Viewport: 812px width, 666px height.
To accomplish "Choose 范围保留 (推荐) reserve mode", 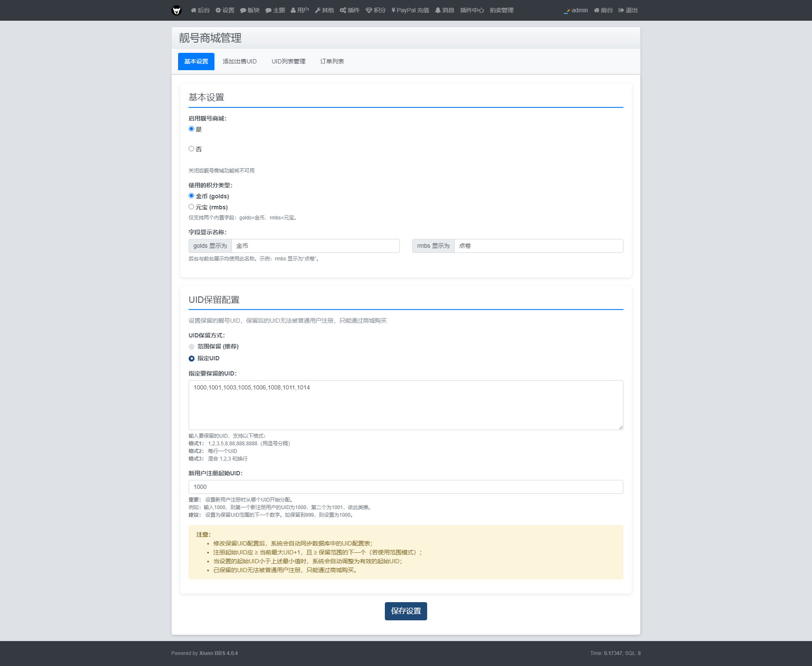I will [x=192, y=347].
